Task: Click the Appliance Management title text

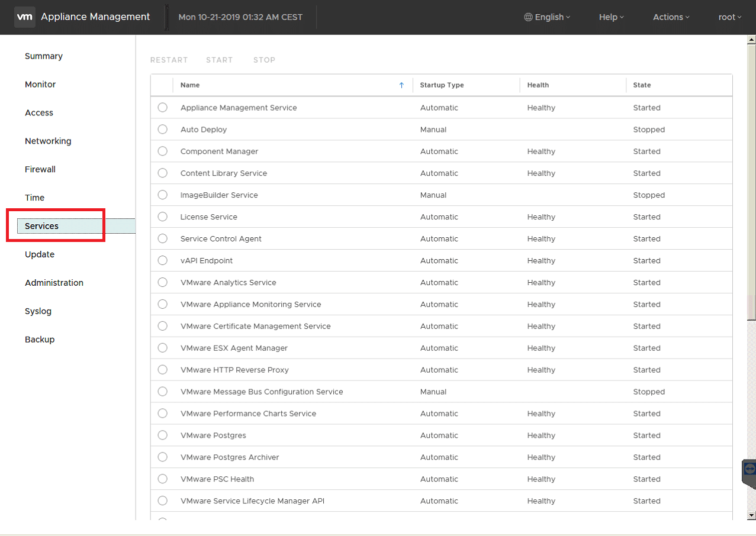Action: coord(95,17)
